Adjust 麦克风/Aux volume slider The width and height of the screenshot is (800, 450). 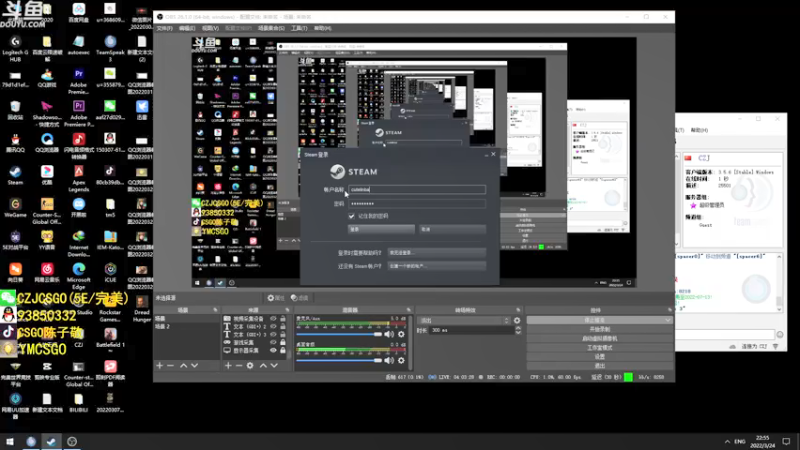pos(339,334)
